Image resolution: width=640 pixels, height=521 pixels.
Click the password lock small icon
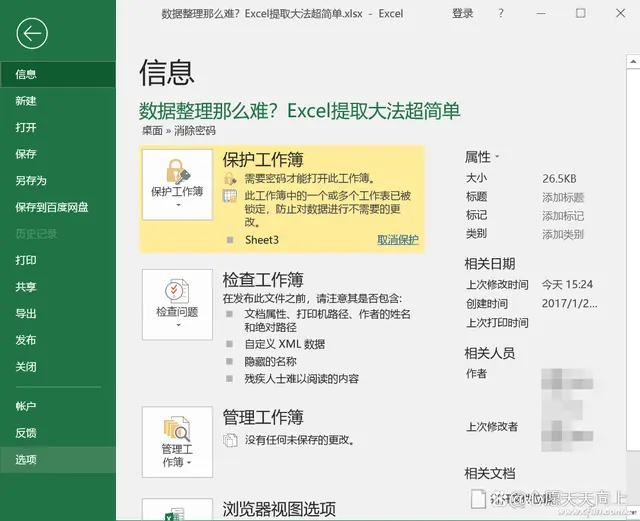[230, 178]
